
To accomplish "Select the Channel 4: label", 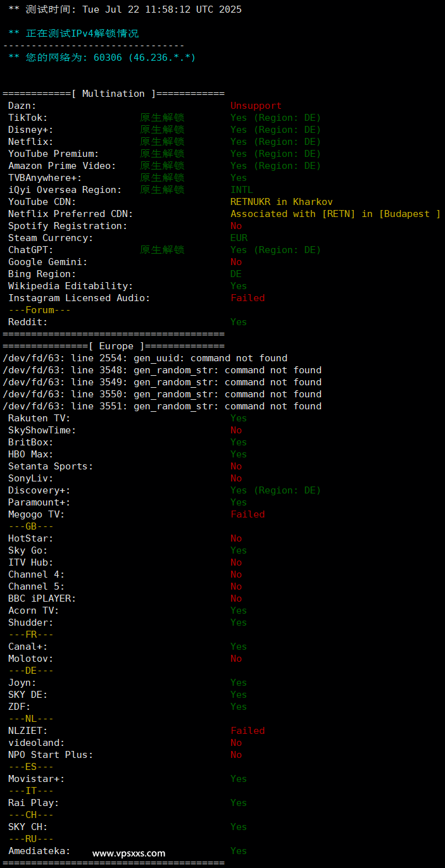I will click(37, 574).
